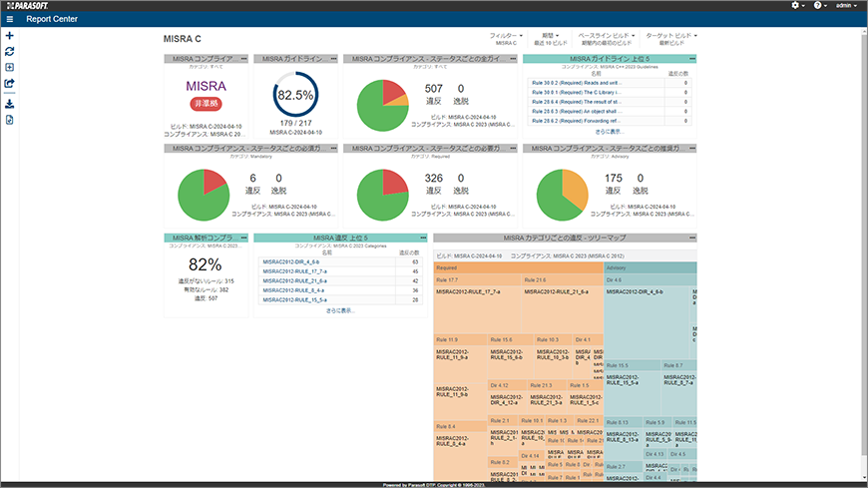Open options menu of the 507 violations pie widget
The height and width of the screenshot is (488, 868).
pos(513,58)
